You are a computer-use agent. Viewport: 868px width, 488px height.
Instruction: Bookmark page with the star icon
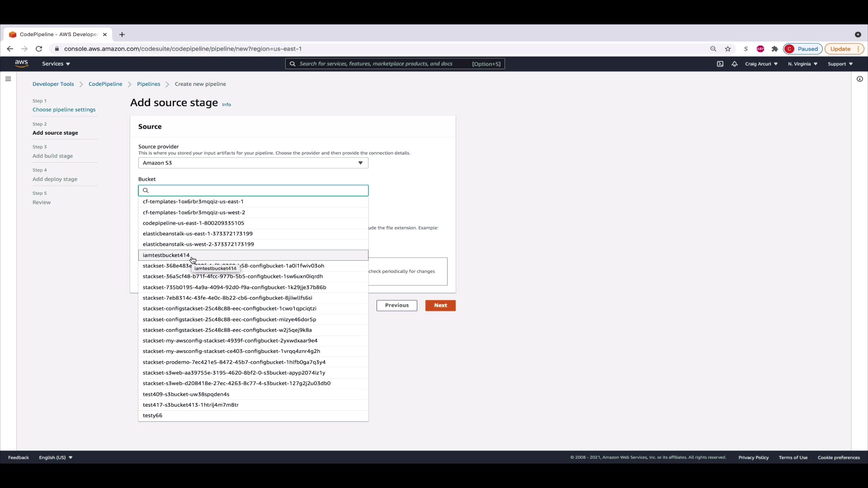click(x=728, y=49)
